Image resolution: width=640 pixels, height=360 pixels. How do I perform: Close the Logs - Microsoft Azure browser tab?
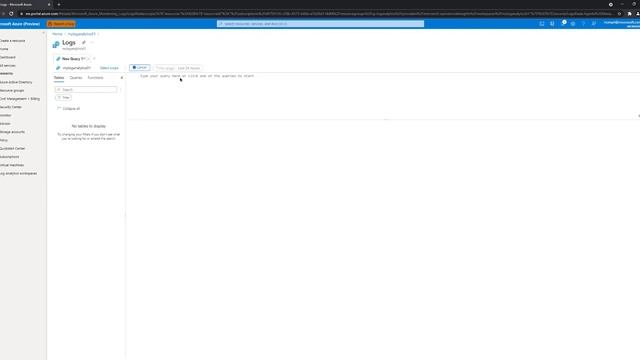pos(49,4)
